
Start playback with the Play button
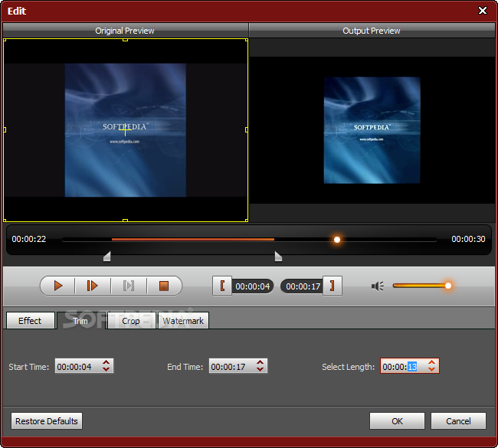[x=57, y=286]
